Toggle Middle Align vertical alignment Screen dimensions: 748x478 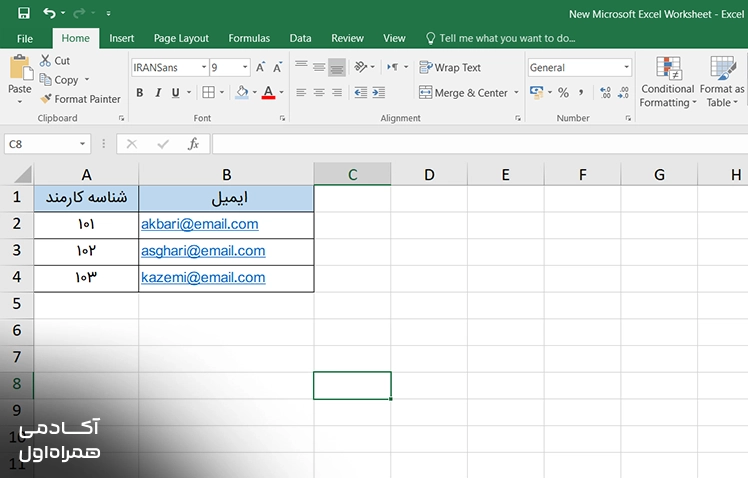319,67
